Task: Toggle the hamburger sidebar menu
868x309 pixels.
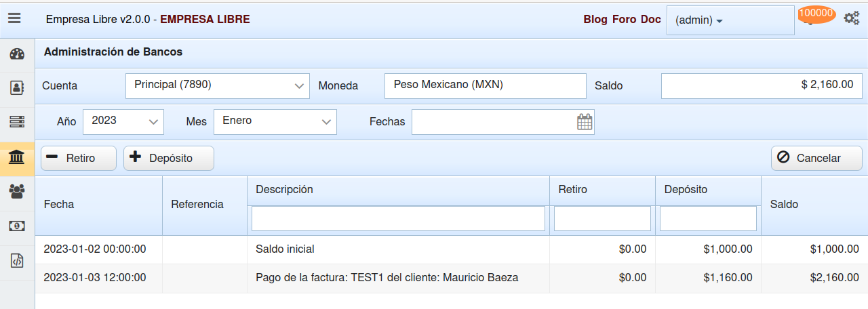Action: 14,19
